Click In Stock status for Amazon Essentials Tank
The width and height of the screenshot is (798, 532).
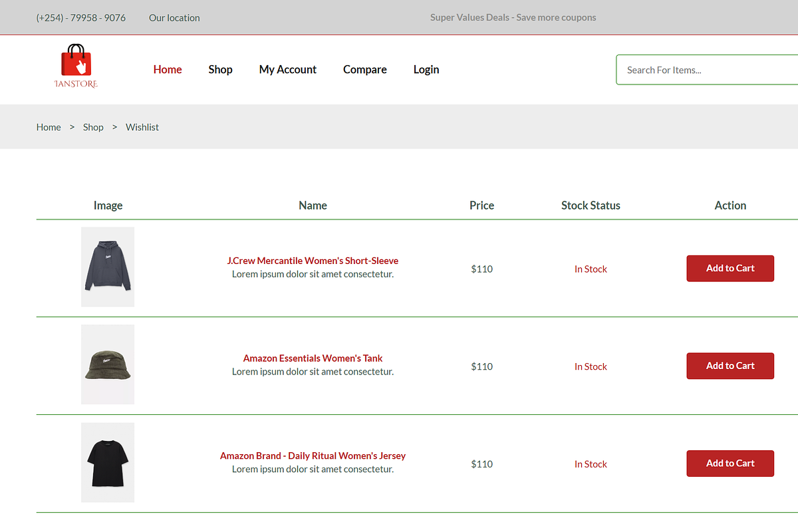pos(591,366)
